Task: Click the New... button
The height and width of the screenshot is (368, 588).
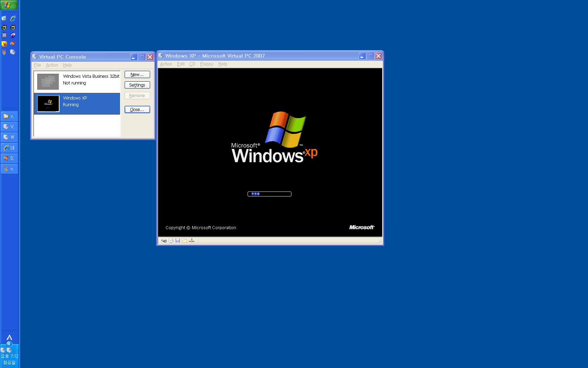Action: click(x=137, y=75)
